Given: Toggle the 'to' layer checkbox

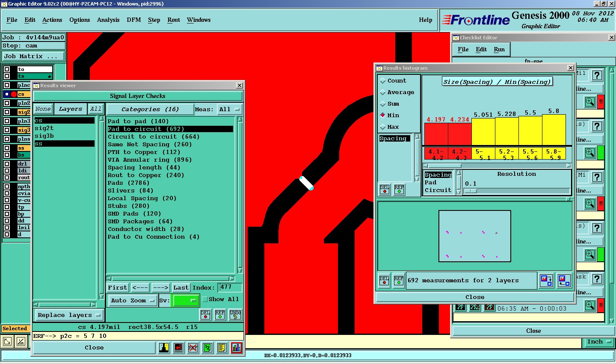Looking at the screenshot, I should pos(7,69).
